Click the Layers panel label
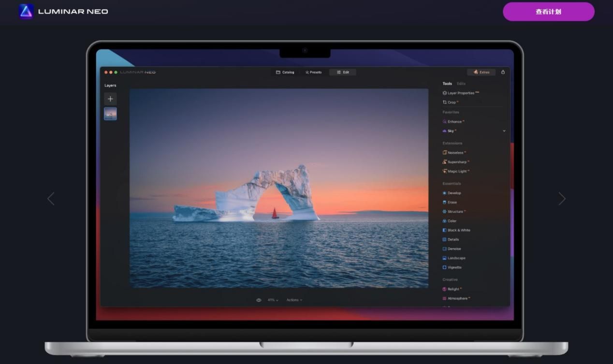The width and height of the screenshot is (613, 364). coord(110,86)
